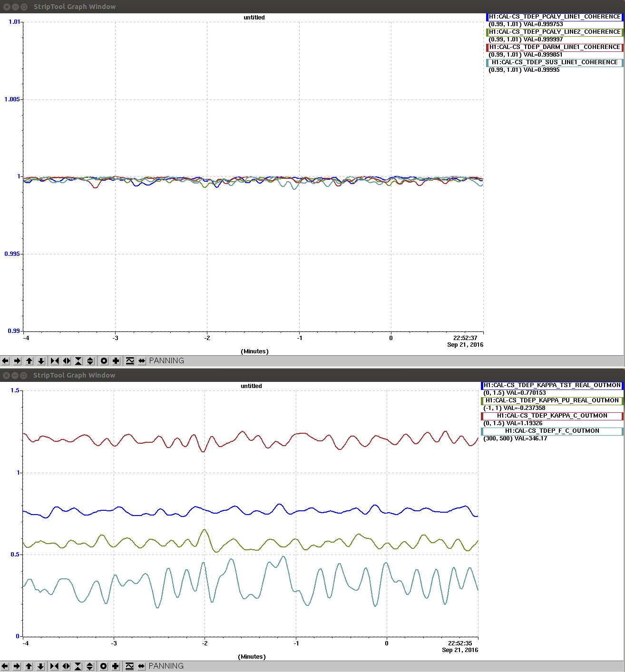Click the top StripTool Graph Window title bar
This screenshot has width=625, height=672.
pos(312,7)
